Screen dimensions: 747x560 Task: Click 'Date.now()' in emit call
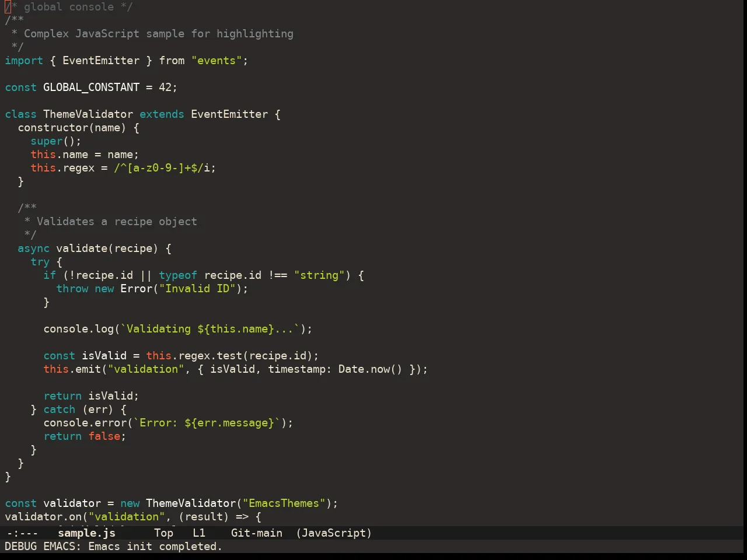[x=371, y=369]
